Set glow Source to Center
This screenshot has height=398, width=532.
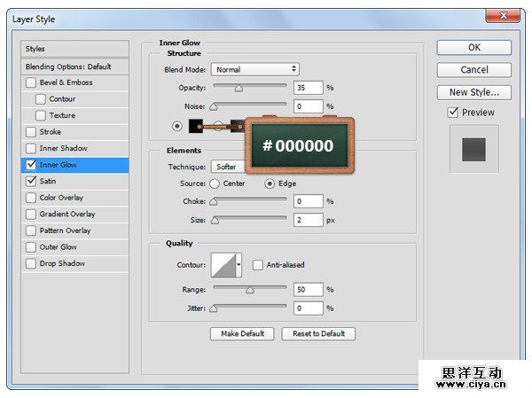pos(215,183)
